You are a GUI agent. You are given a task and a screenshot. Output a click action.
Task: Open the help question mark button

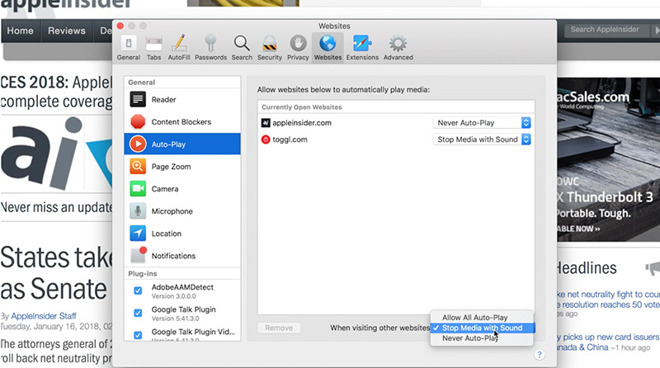pos(539,355)
